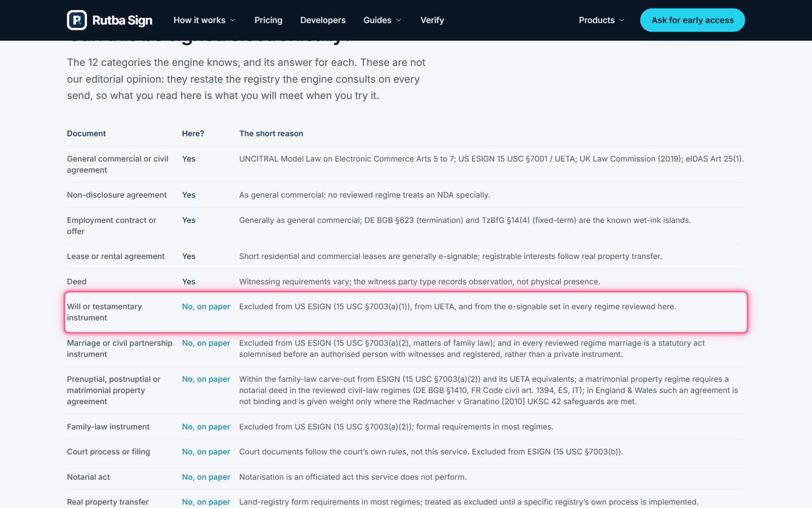The image size is (812, 508).
Task: Click 'No, on paper' for Marriage or civil partnership
Action: click(206, 343)
